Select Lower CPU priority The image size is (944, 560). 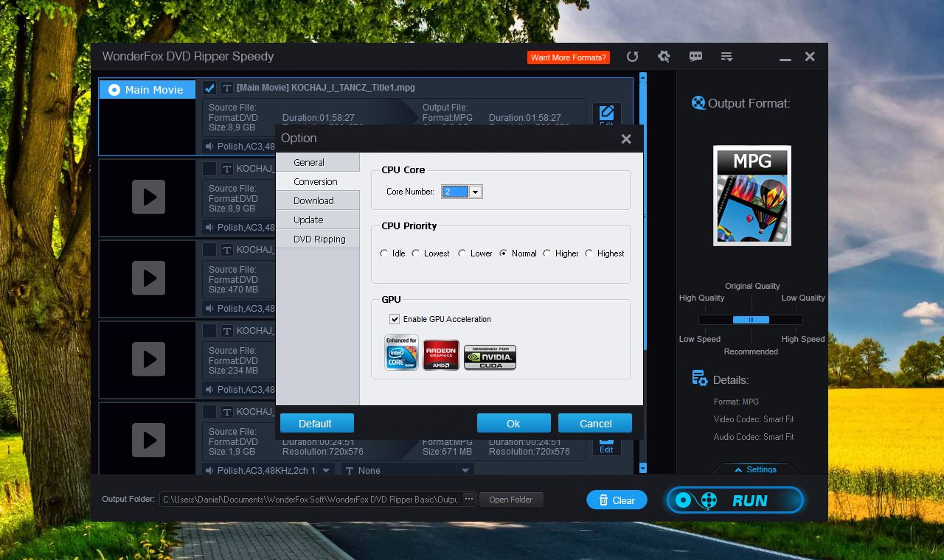click(462, 253)
